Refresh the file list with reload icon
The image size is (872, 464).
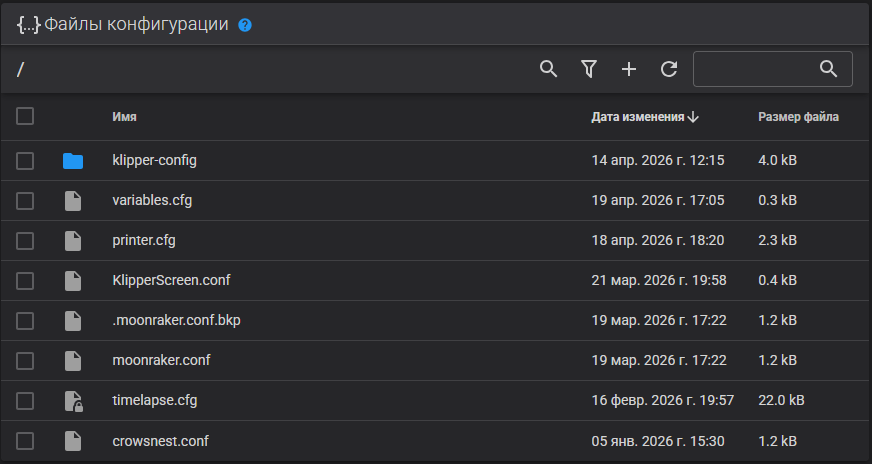[669, 69]
